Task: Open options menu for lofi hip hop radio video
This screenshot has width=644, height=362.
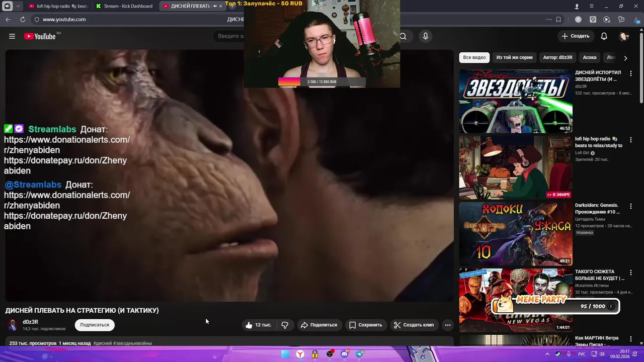Action: pyautogui.click(x=630, y=140)
